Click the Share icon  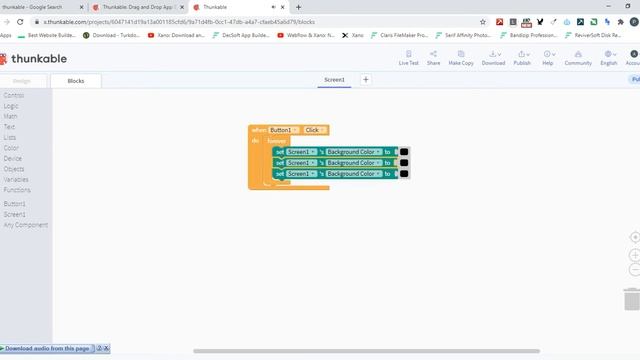tap(433, 58)
